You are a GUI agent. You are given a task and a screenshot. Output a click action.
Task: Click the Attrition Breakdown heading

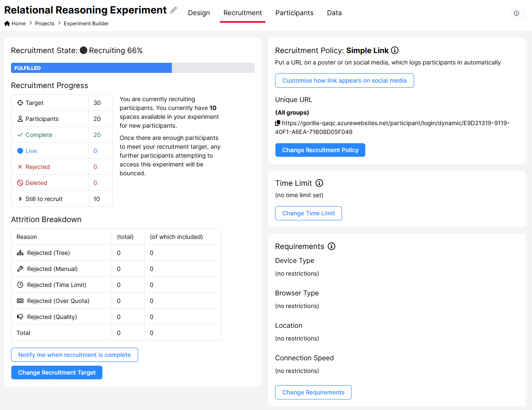(x=46, y=220)
